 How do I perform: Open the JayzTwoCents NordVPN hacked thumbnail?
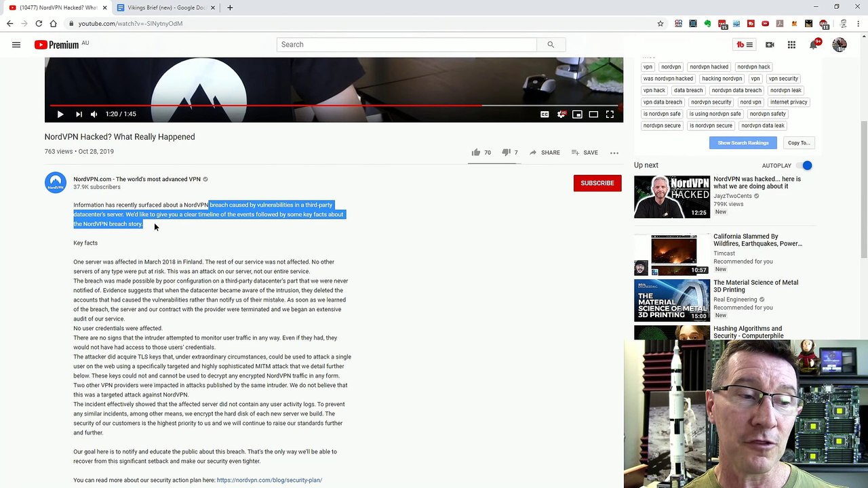pyautogui.click(x=672, y=197)
